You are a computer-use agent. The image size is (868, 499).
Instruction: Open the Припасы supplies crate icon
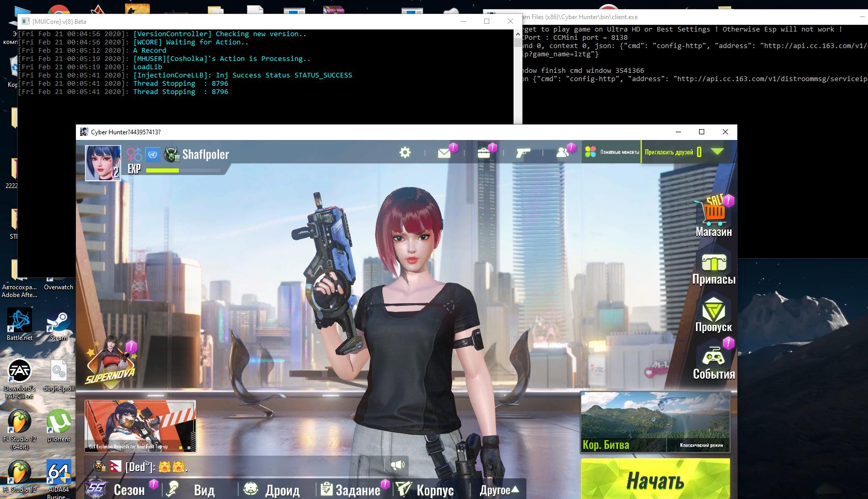pos(714,262)
